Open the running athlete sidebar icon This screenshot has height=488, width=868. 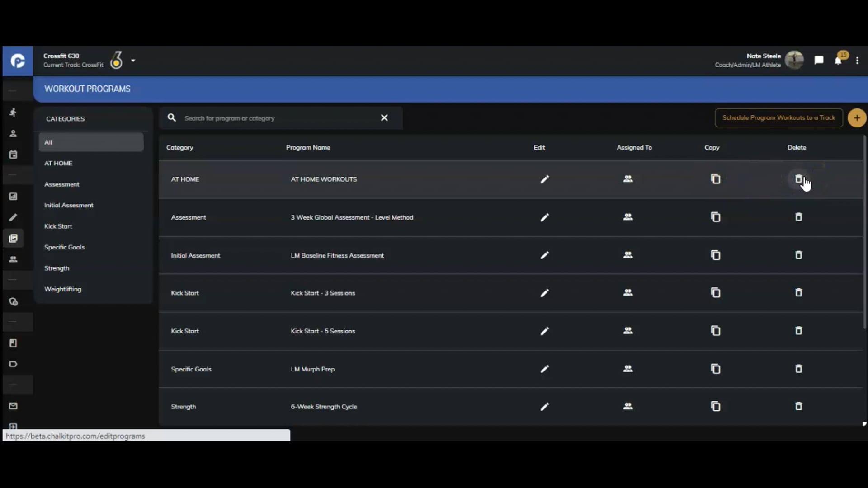[13, 113]
